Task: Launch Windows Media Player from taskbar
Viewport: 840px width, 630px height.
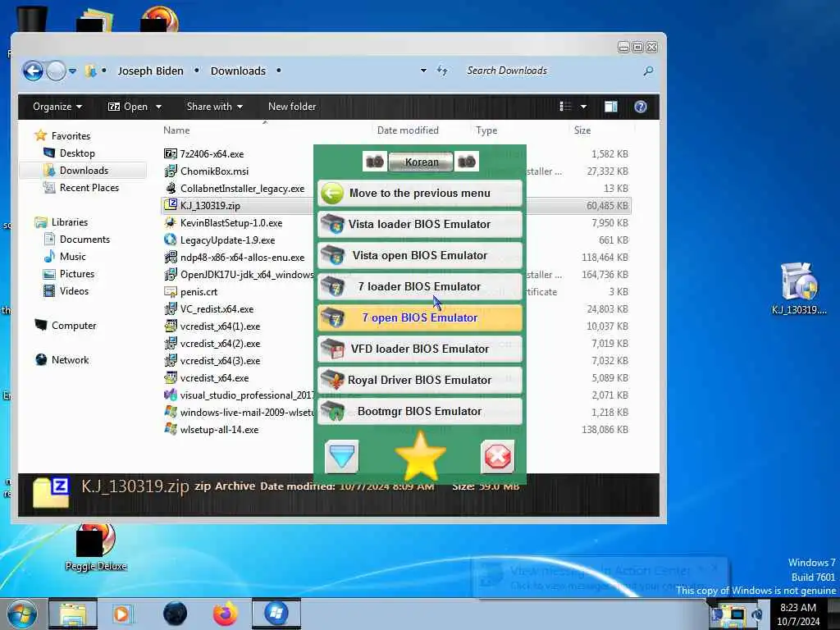Action: point(121,614)
